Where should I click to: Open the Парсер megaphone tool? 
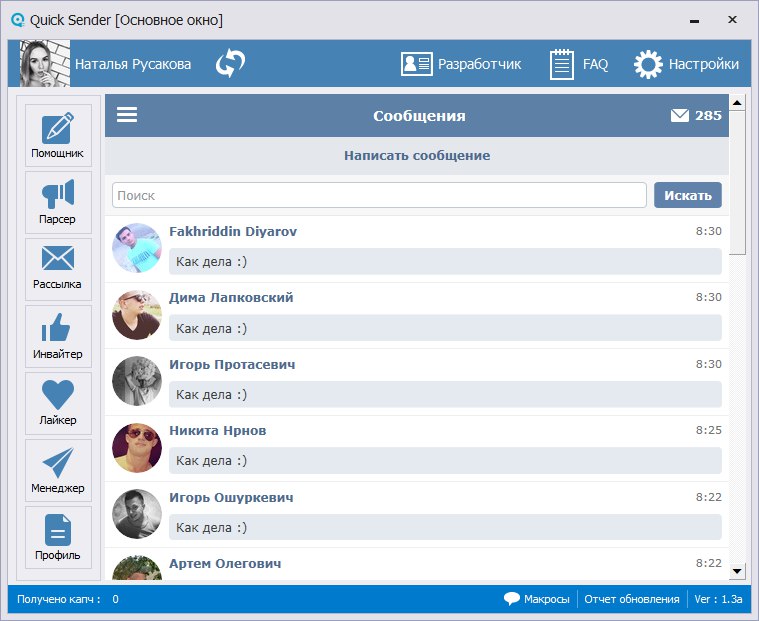point(58,202)
